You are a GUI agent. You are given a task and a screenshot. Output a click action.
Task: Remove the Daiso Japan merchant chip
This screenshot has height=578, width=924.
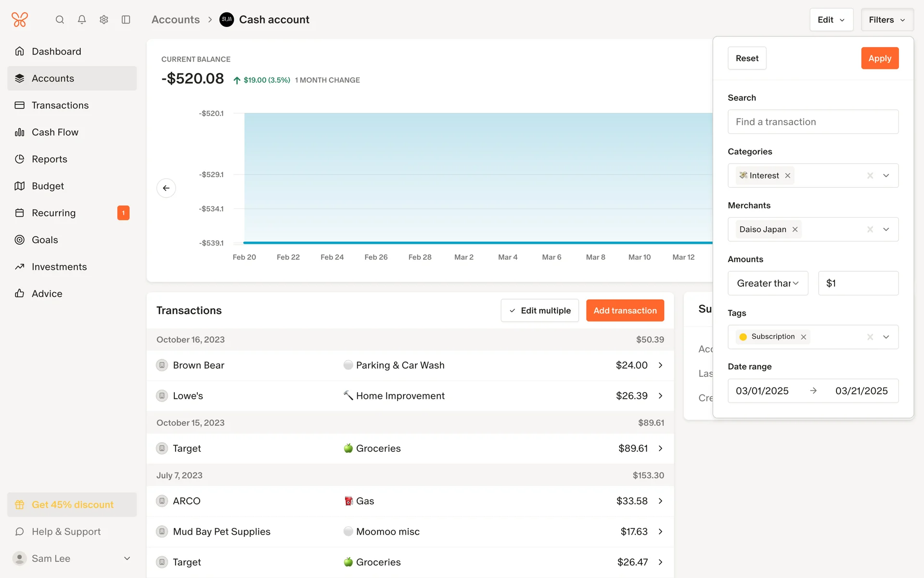[x=795, y=229]
